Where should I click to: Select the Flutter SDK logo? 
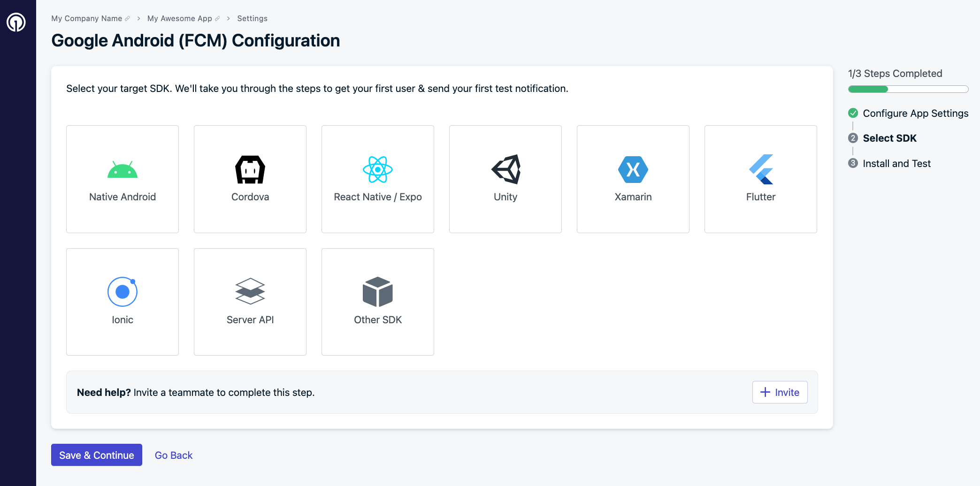[x=761, y=170]
